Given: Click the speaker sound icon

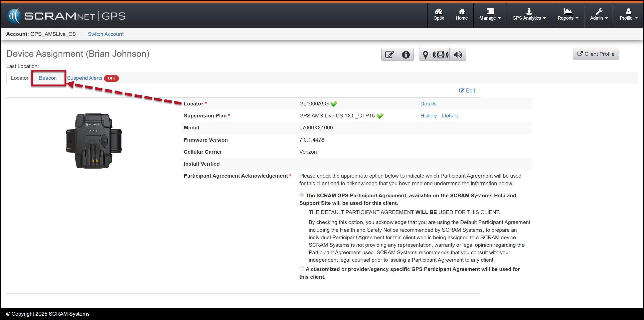Looking at the screenshot, I should 458,54.
